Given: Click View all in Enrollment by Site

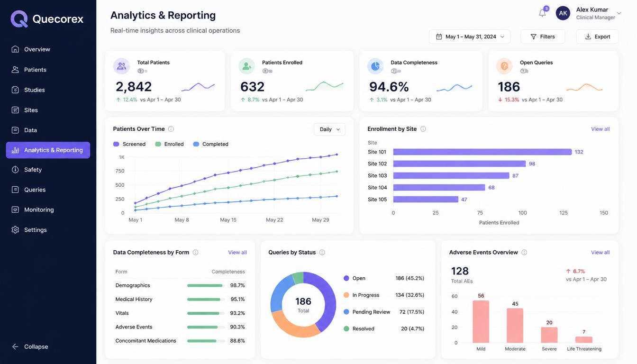Looking at the screenshot, I should pyautogui.click(x=600, y=129).
